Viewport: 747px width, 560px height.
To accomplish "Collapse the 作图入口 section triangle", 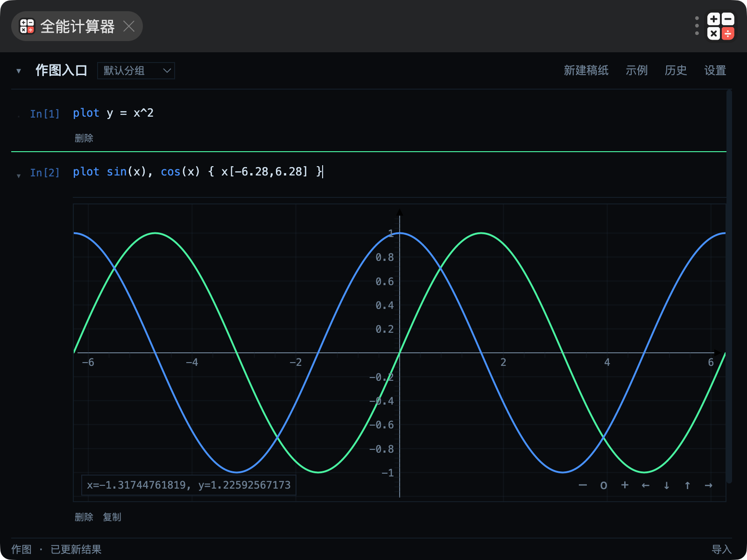I will pyautogui.click(x=19, y=71).
